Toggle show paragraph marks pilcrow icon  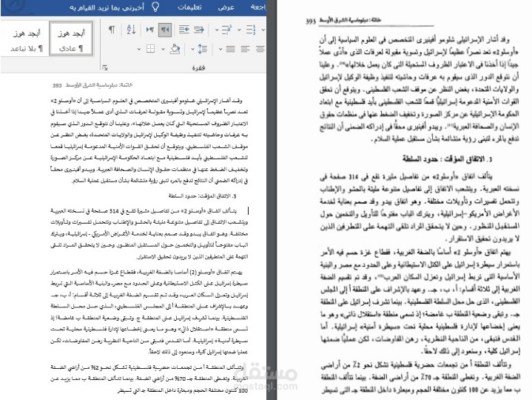pyautogui.click(x=112, y=30)
